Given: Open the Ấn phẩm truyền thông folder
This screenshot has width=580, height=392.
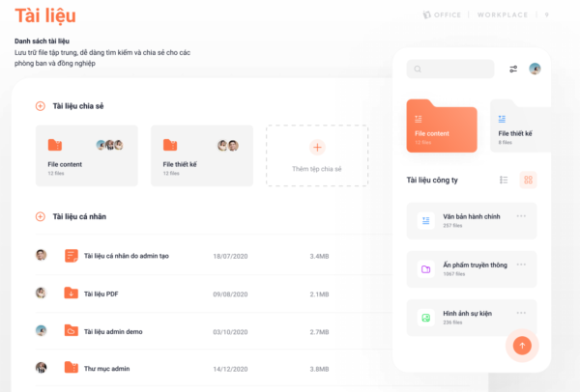Looking at the screenshot, I should pyautogui.click(x=472, y=269).
